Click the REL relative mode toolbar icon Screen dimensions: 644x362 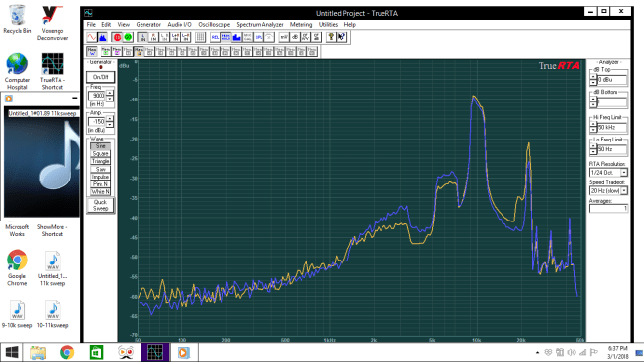pos(215,37)
